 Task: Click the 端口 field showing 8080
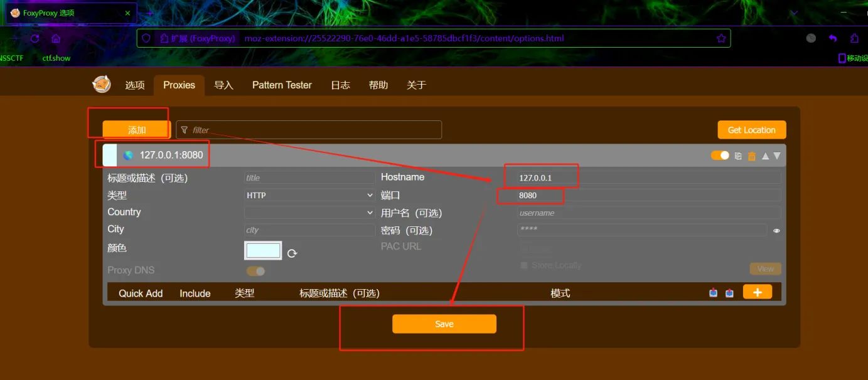[649, 195]
